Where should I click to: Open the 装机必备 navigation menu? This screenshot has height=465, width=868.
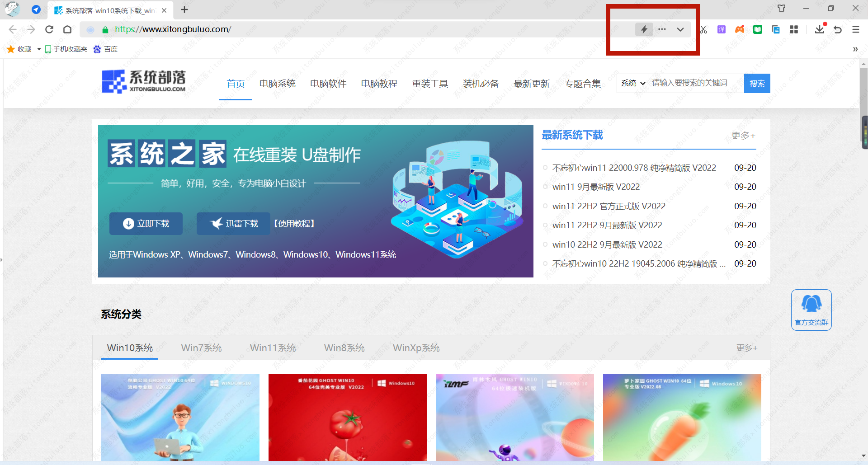(x=481, y=84)
